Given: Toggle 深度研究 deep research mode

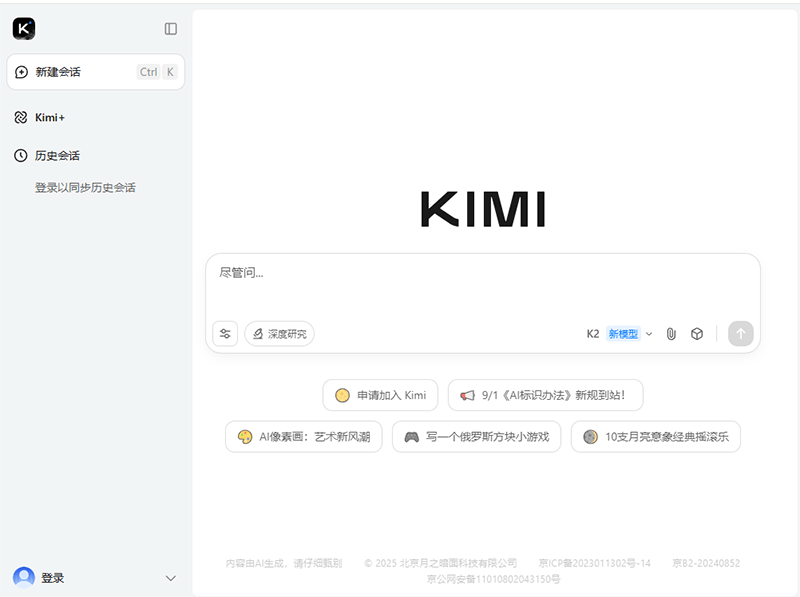Looking at the screenshot, I should click(280, 334).
